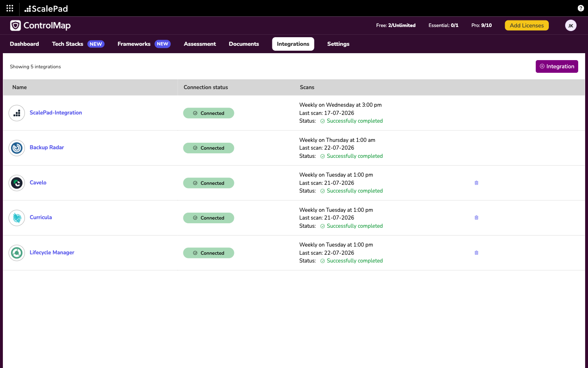Click the NEW badge beside Tech Stacks

tap(96, 44)
